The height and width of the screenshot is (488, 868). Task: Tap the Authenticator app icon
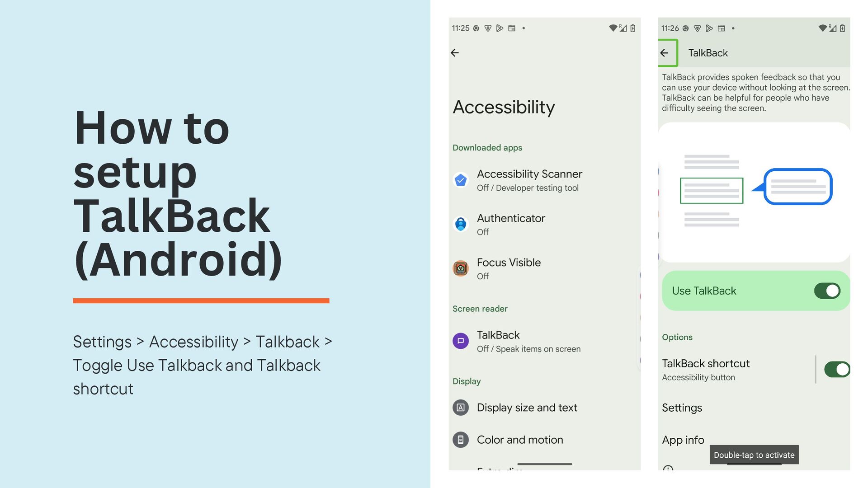click(461, 224)
